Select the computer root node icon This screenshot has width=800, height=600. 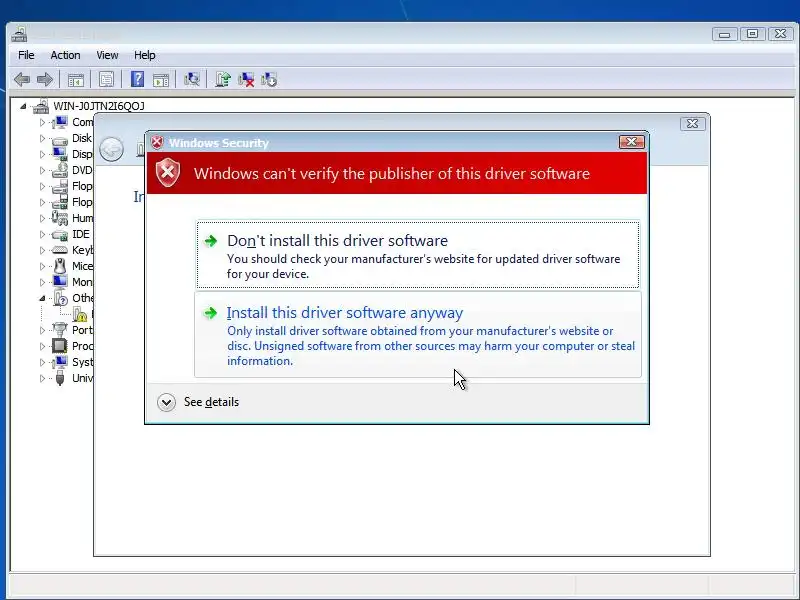(41, 106)
